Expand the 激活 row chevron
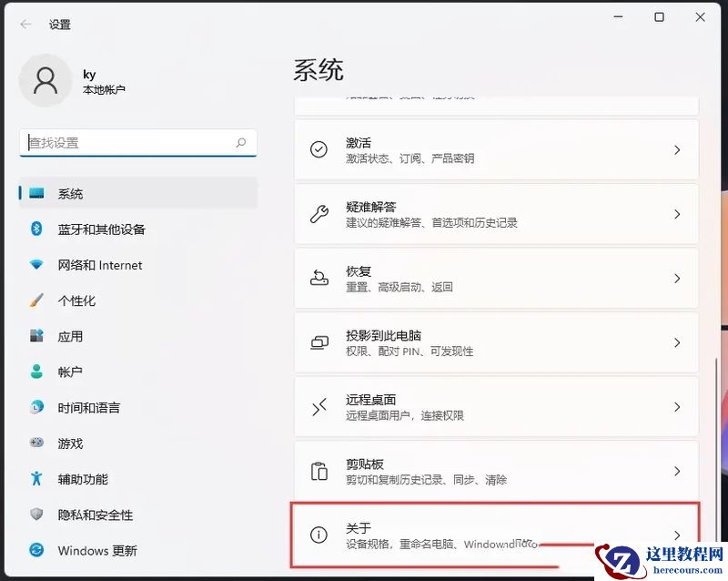728x581 pixels. (677, 148)
